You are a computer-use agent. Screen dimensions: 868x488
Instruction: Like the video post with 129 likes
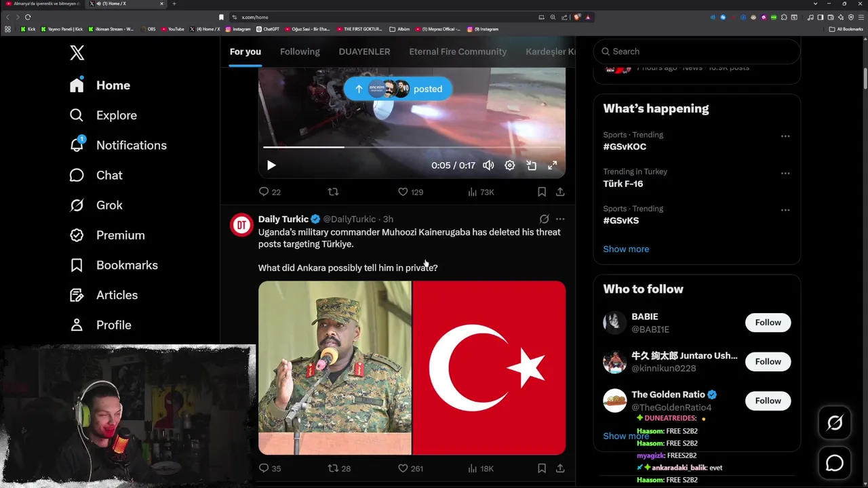click(410, 192)
